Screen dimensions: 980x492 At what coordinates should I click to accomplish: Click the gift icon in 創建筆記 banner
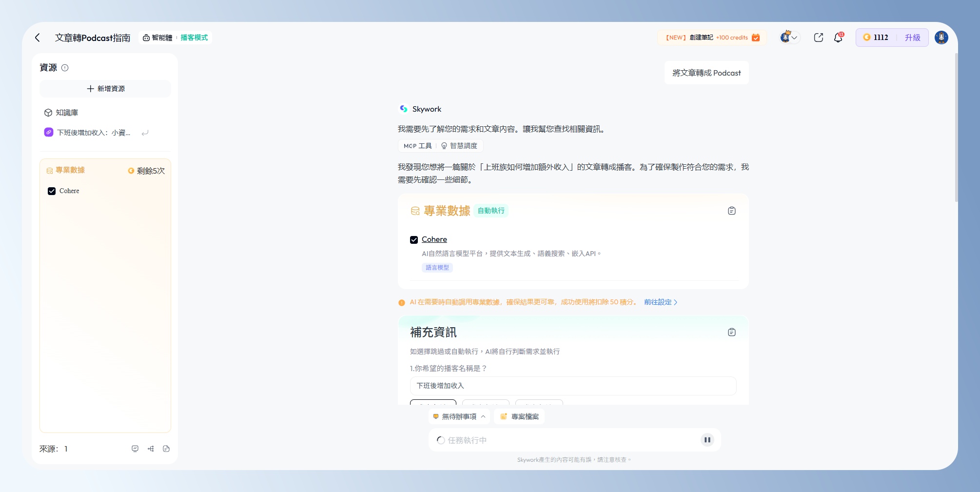click(x=756, y=38)
